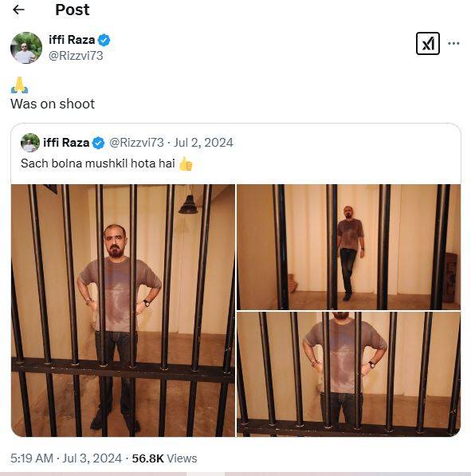Viewport: 471px width, 476px height.
Task: Click the folded hands emoji in the post
Action: [x=19, y=85]
